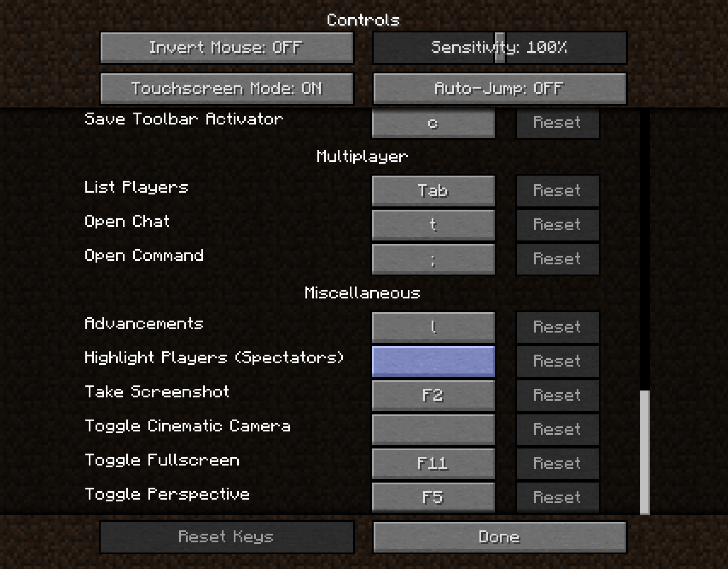Rebind the Take Screenshot F2 key
The height and width of the screenshot is (569, 728).
(433, 395)
